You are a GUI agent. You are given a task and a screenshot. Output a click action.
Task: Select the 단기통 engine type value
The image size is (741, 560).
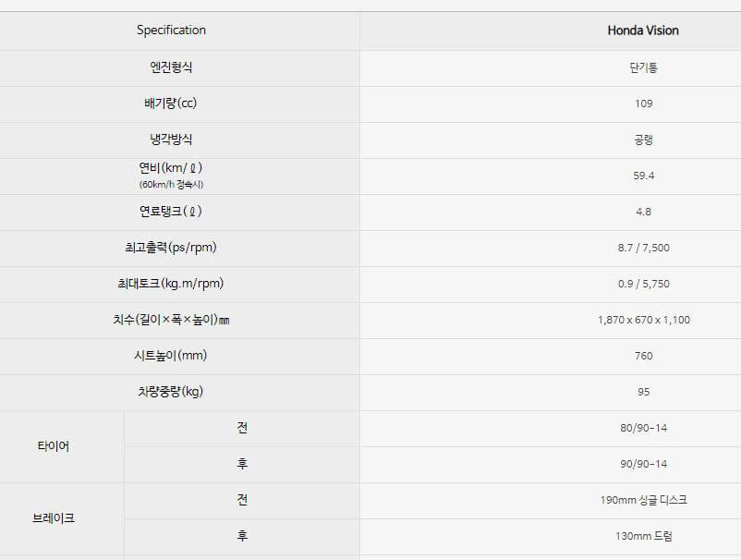tap(643, 67)
